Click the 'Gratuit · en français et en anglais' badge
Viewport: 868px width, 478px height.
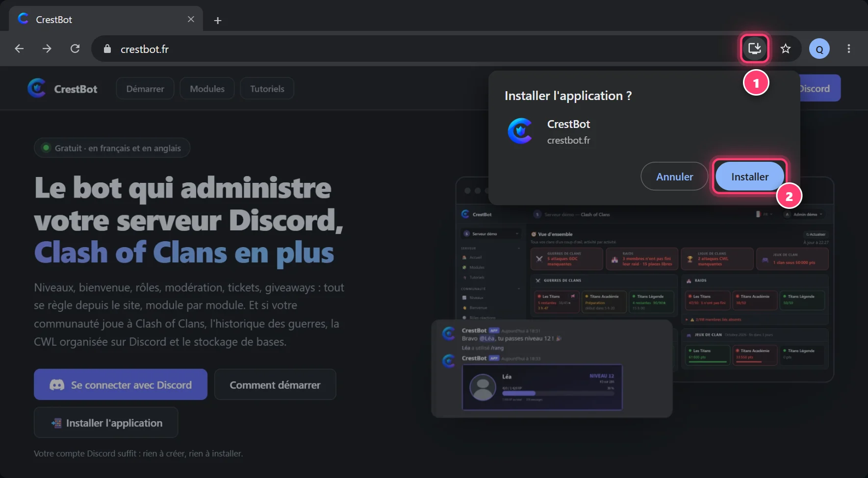[x=112, y=148]
